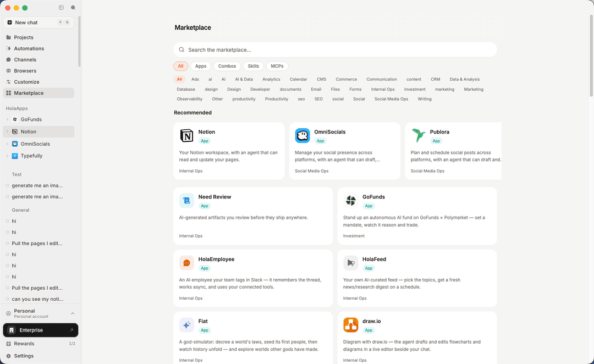594x364 pixels.
Task: Expand the Notion sidebar item chevron
Action: click(7, 131)
